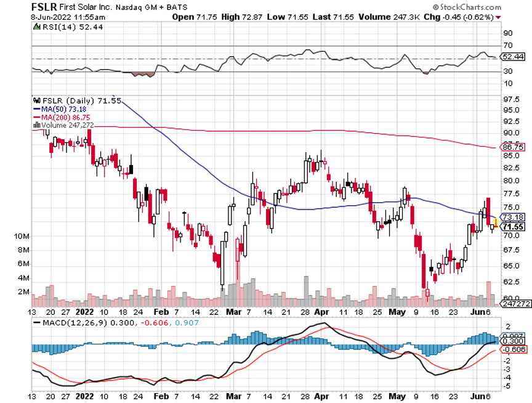Click the Chg -0.45 (-0.62%) value

click(459, 17)
